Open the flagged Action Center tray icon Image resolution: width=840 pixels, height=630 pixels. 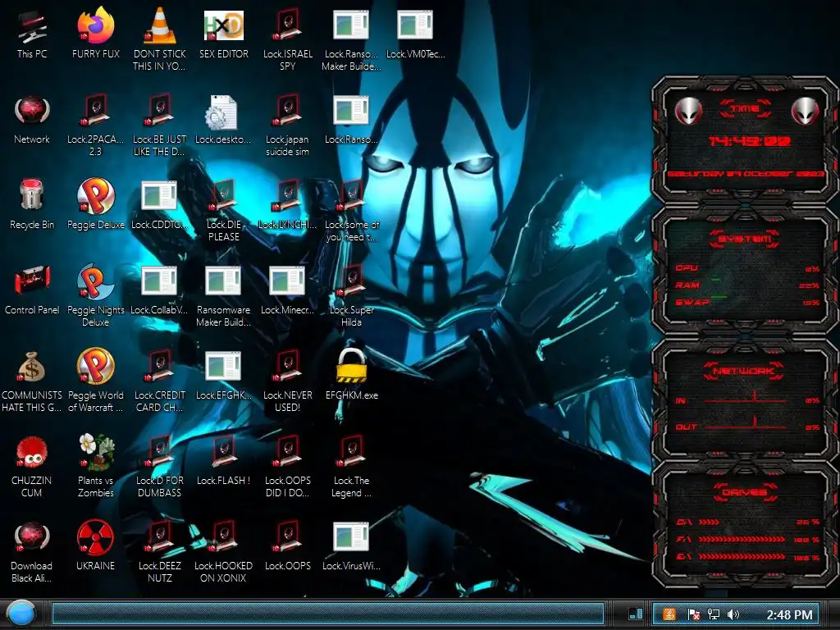click(x=693, y=614)
